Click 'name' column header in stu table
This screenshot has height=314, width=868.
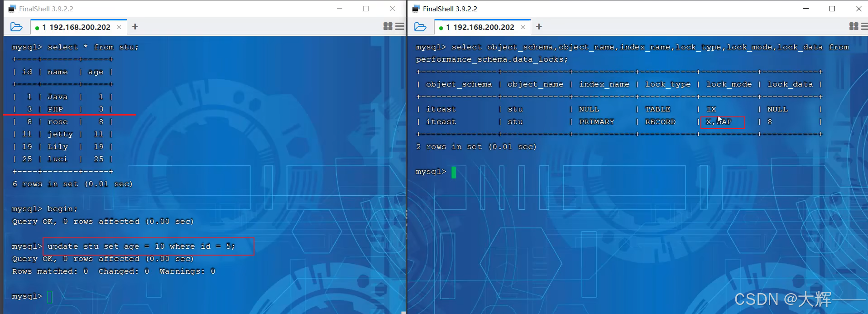[x=58, y=72]
